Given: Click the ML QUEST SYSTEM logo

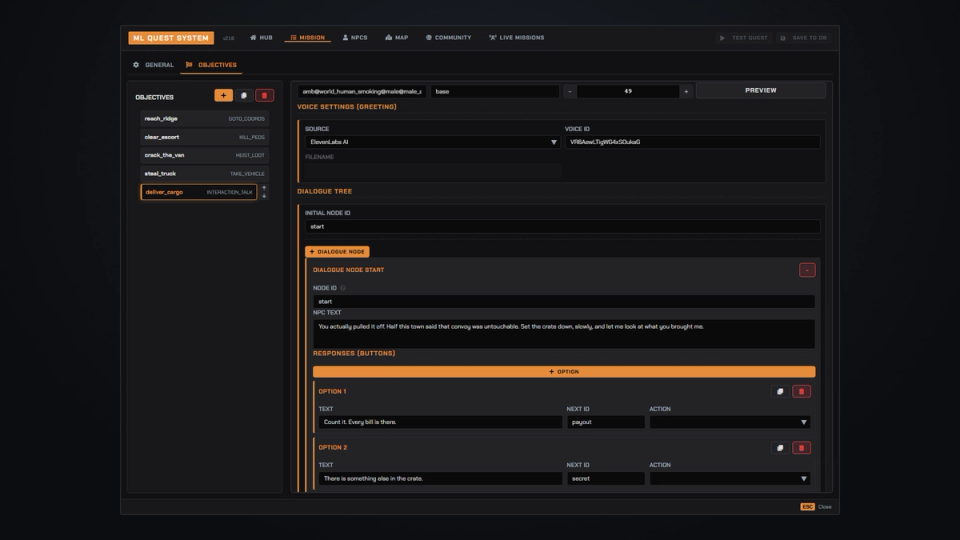Looking at the screenshot, I should pos(171,38).
